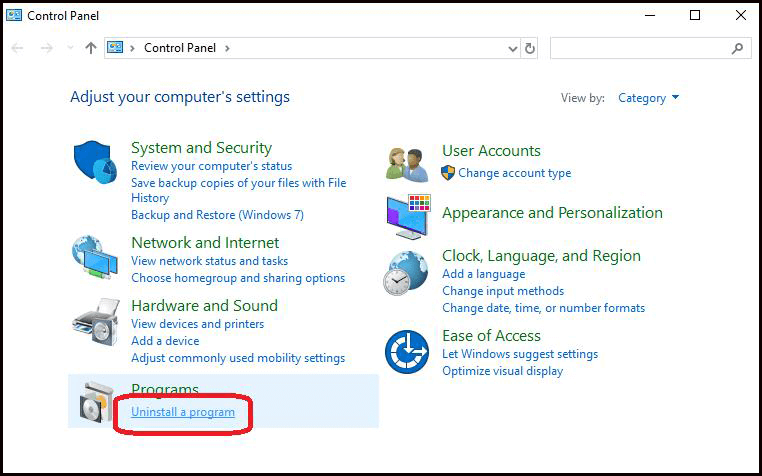Screen dimensions: 762x476
Task: Open View devices and printers
Action: click(x=198, y=324)
